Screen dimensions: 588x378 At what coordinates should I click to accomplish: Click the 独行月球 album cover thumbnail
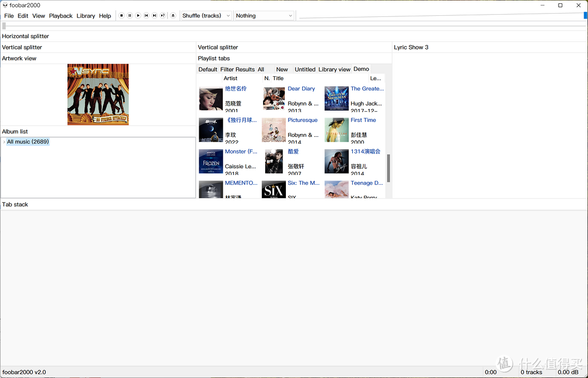[x=211, y=130]
